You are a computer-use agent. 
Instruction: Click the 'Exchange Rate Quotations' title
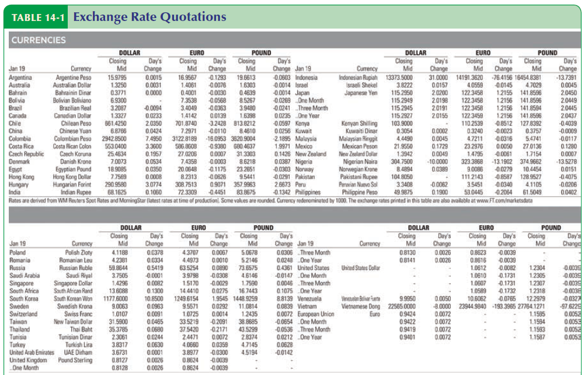click(149, 17)
